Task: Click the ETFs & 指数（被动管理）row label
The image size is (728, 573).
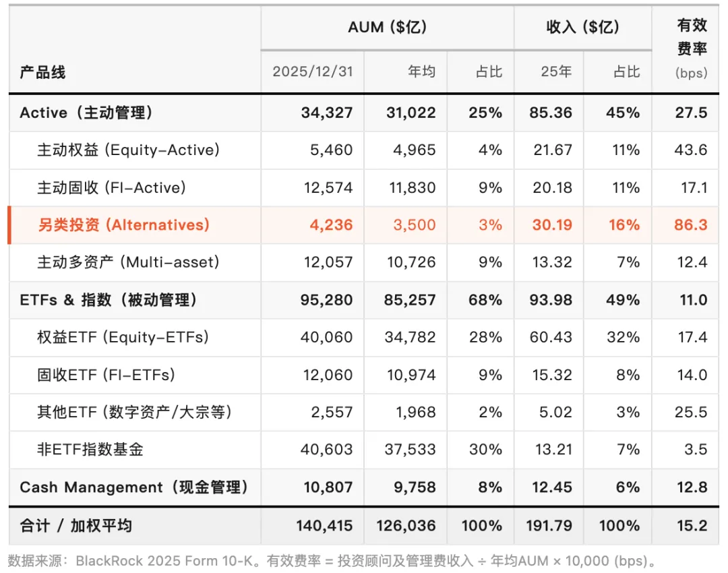Action: point(109,299)
